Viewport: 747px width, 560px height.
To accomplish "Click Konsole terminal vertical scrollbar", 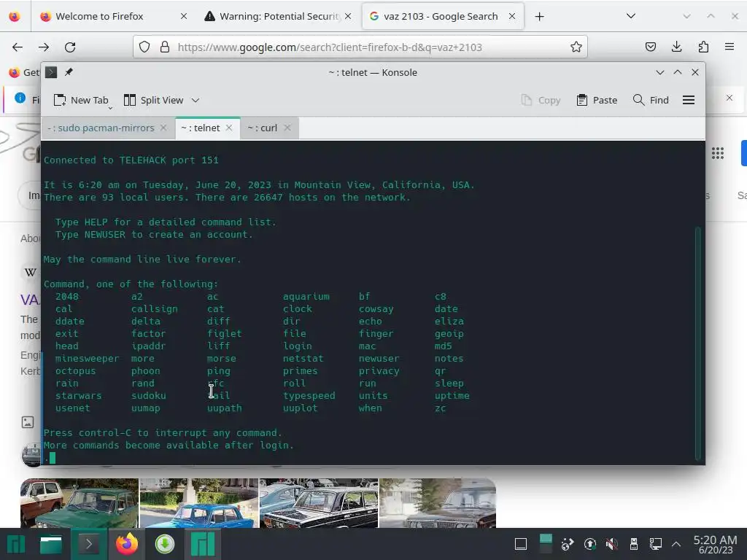I will click(698, 343).
